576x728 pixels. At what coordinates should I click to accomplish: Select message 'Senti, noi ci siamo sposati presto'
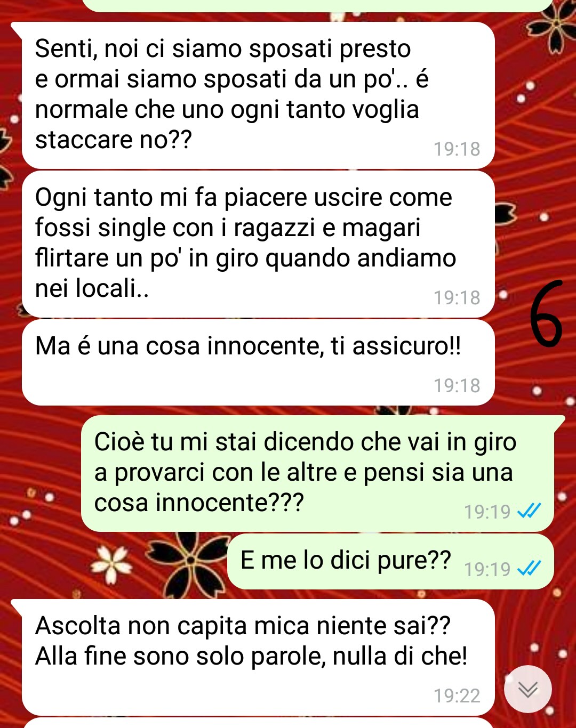(x=258, y=95)
